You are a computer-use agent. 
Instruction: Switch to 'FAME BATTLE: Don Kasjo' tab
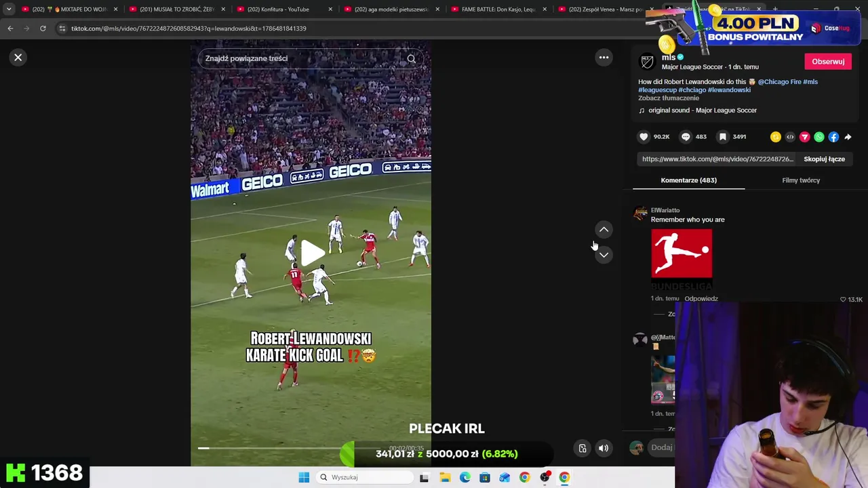[499, 9]
